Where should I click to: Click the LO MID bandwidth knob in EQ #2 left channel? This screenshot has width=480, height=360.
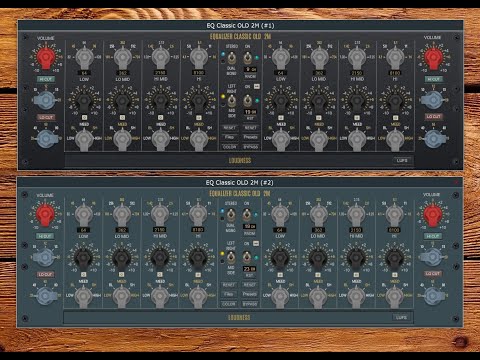(122, 296)
